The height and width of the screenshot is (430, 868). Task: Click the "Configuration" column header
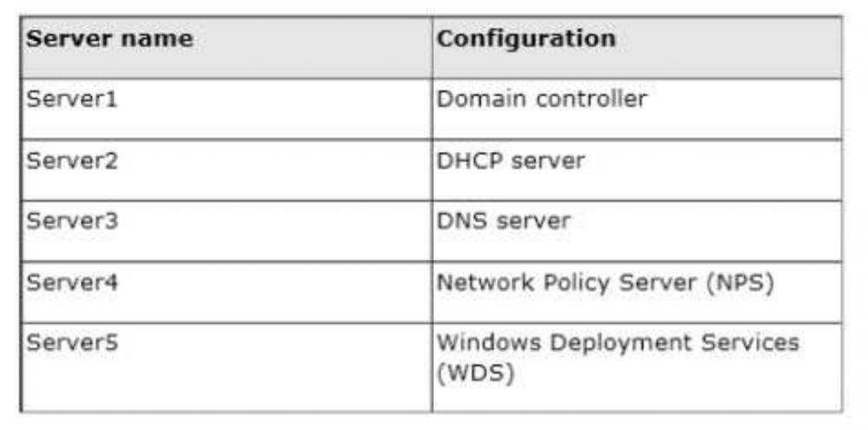pyautogui.click(x=526, y=39)
